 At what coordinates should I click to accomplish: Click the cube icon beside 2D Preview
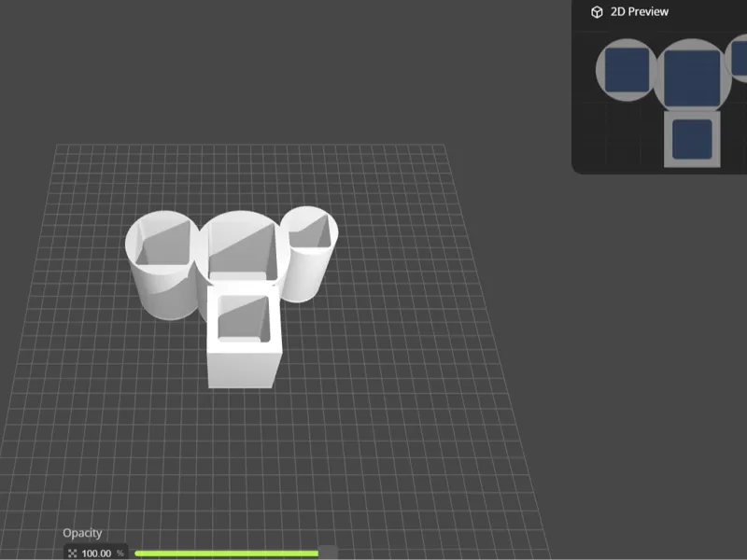[597, 12]
